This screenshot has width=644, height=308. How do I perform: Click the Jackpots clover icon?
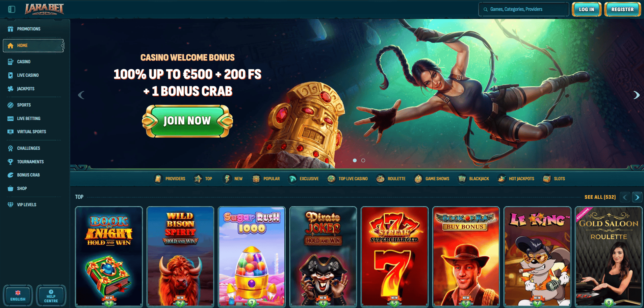pyautogui.click(x=10, y=89)
